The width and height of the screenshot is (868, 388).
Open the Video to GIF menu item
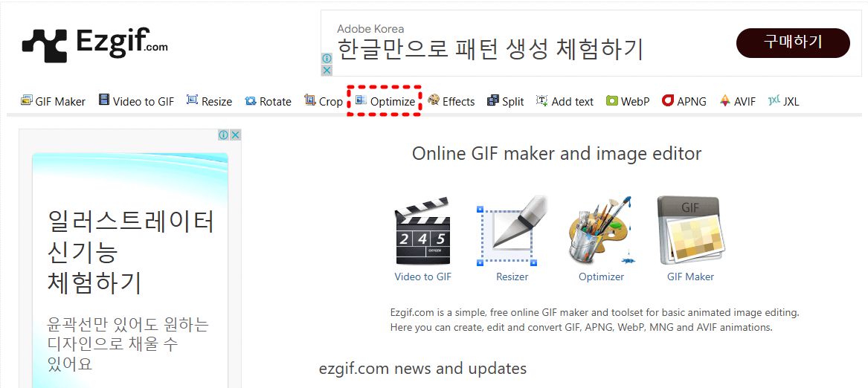tap(144, 102)
